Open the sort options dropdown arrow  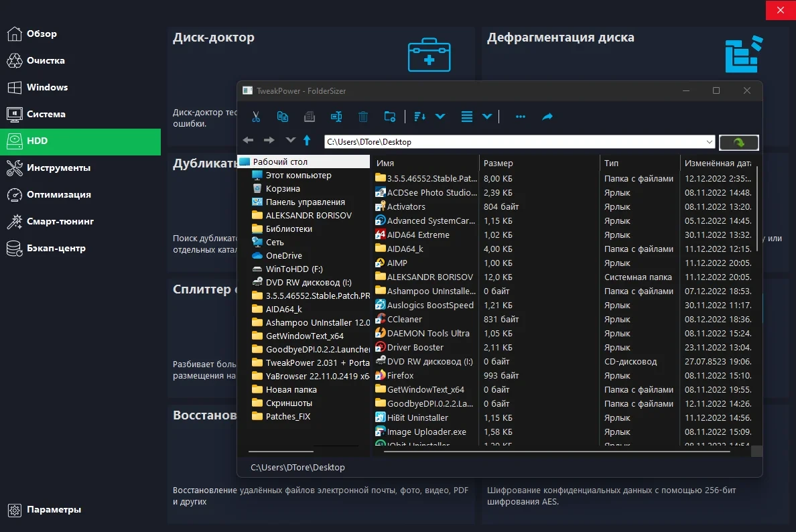click(x=440, y=117)
